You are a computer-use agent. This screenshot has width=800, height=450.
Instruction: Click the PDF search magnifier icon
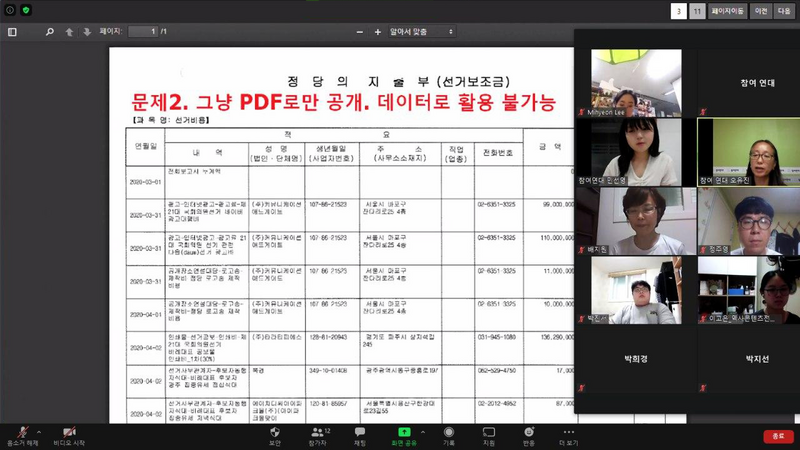pos(49,32)
